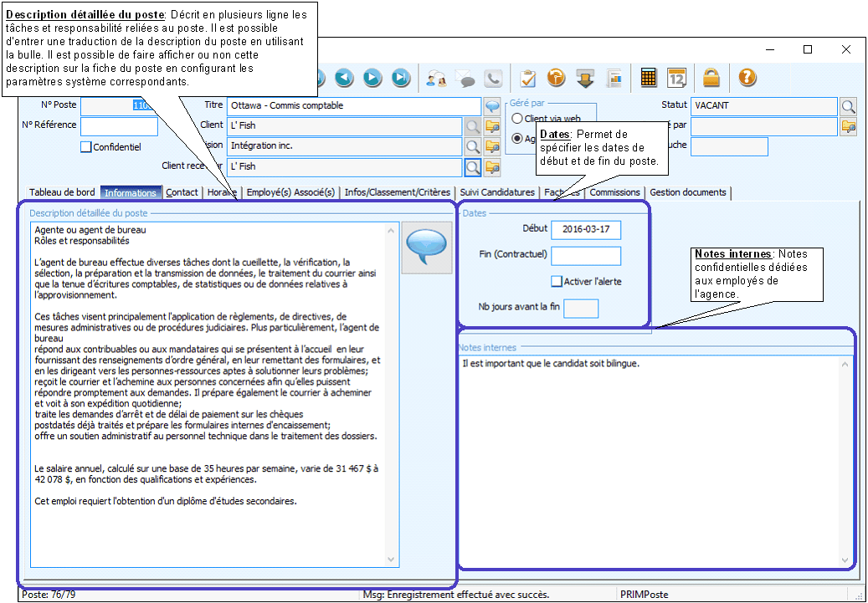Switch to the Commissions tab
868x603 pixels.
pos(614,192)
